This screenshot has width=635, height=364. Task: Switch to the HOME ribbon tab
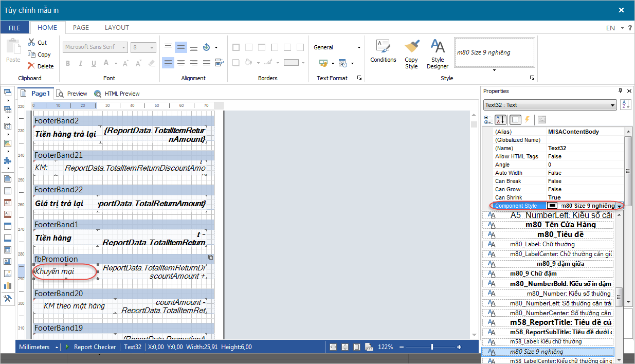click(47, 28)
